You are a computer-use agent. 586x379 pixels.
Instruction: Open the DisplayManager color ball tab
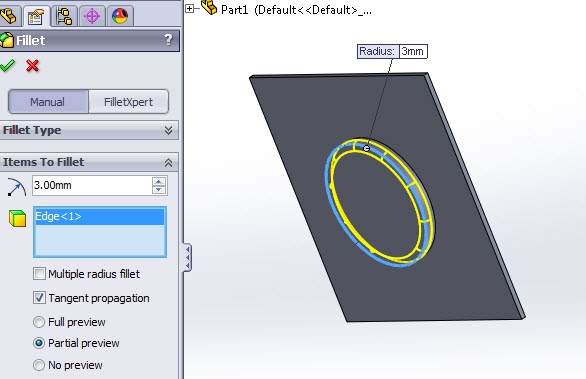click(120, 16)
